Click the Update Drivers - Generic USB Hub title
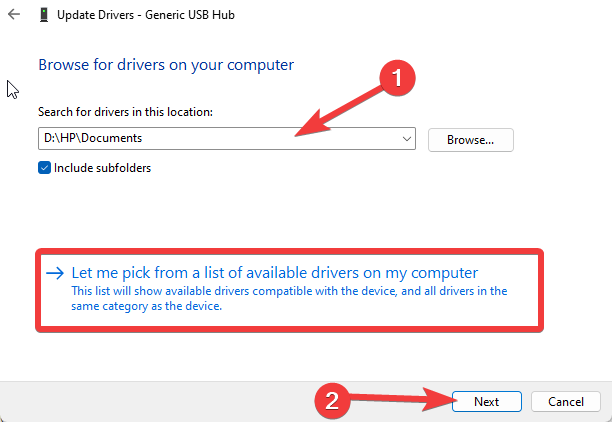612x422 pixels. (x=146, y=15)
